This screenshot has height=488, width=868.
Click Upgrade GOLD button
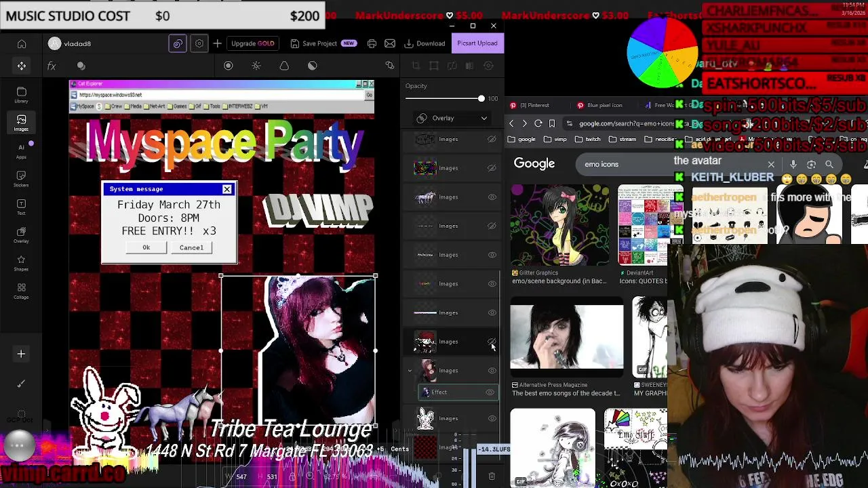click(x=253, y=43)
